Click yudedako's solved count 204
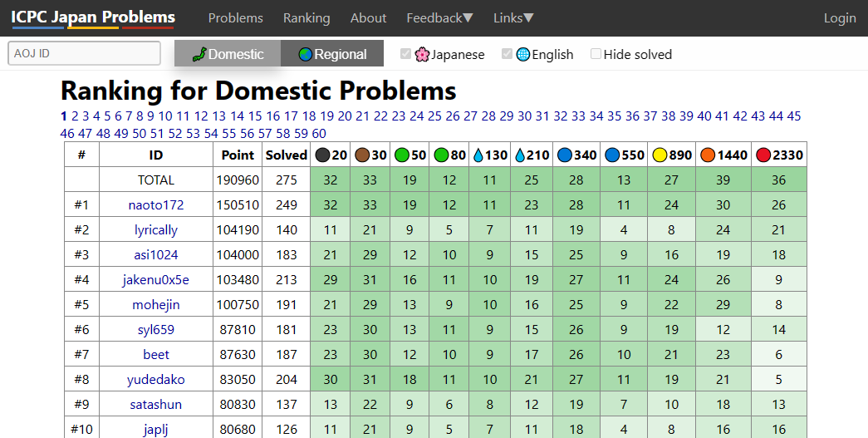This screenshot has height=438, width=868. 287,379
